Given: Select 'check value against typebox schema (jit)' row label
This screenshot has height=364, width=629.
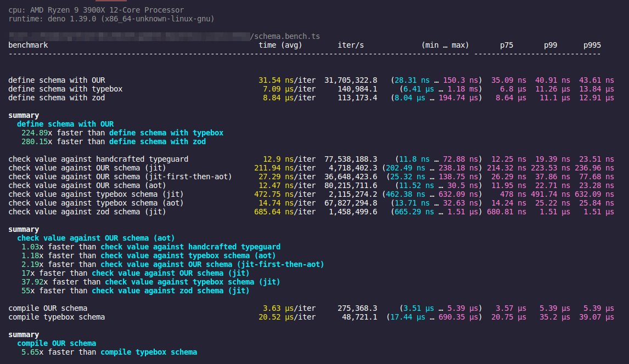Looking at the screenshot, I should coord(96,194).
